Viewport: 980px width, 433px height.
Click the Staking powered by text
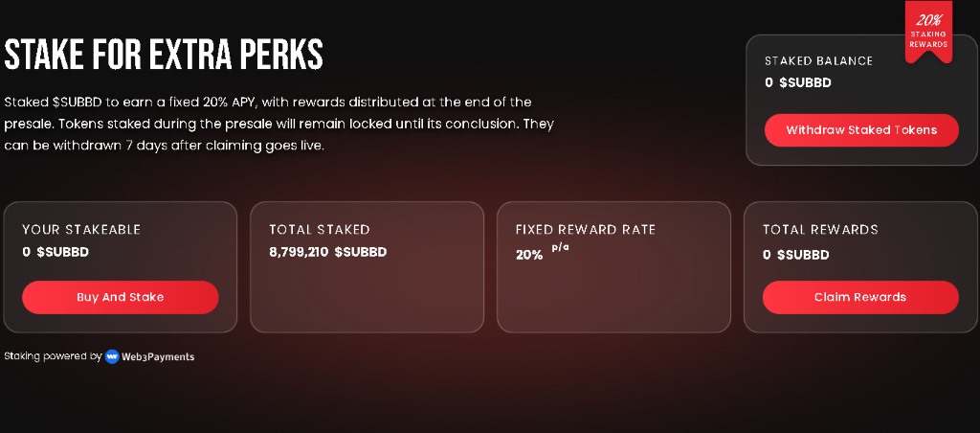click(53, 356)
